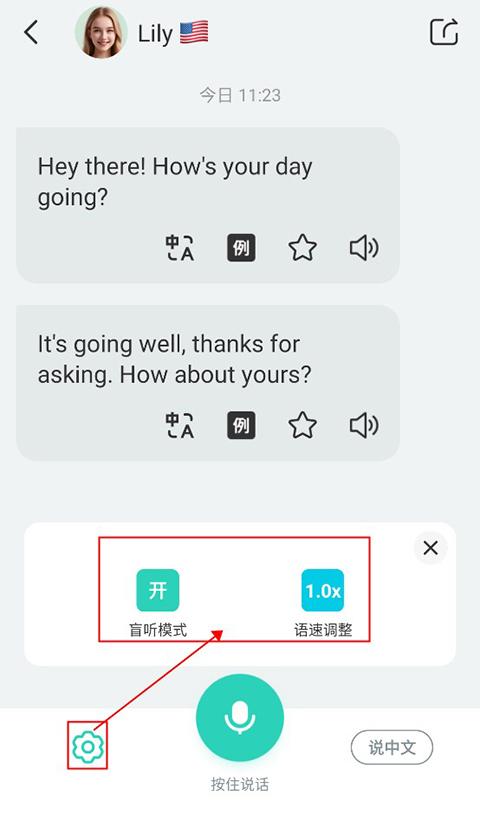Favorite the 'It's going well' message
The image size is (480, 815).
(303, 425)
